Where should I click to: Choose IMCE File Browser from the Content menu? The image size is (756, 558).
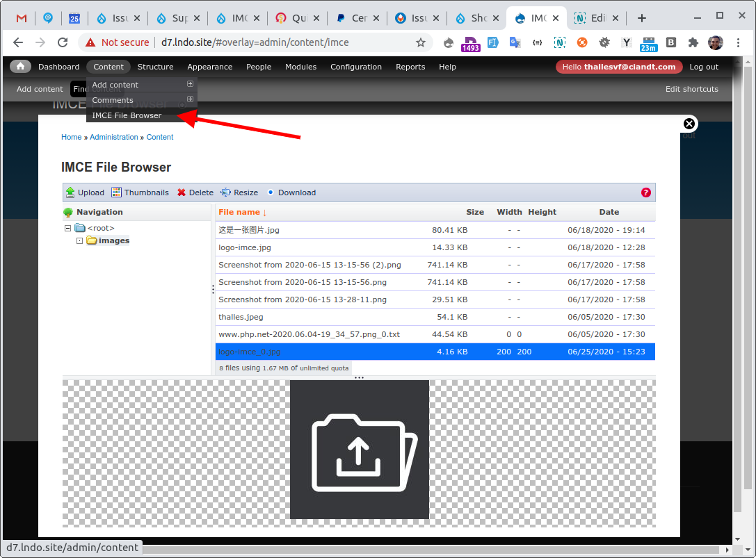point(127,115)
